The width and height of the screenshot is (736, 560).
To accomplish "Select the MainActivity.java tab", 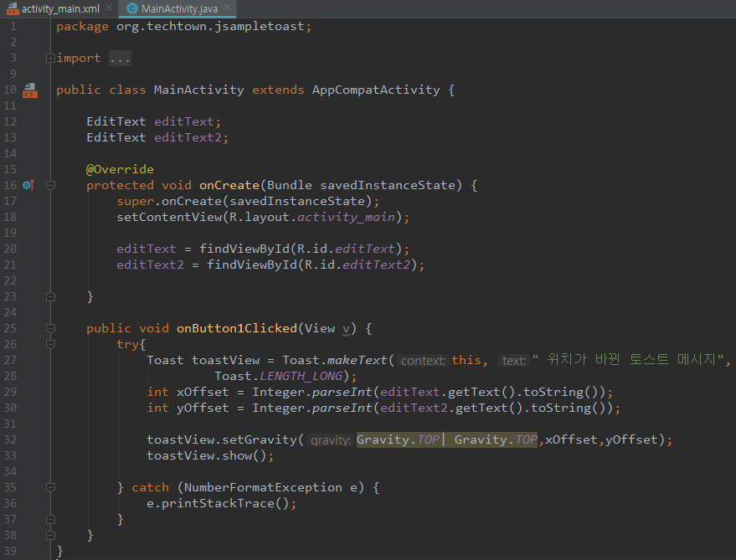I will tap(179, 9).
